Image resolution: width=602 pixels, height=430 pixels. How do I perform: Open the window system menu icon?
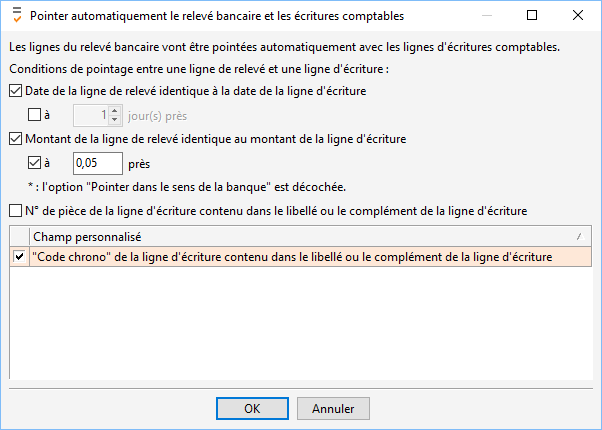(17, 15)
